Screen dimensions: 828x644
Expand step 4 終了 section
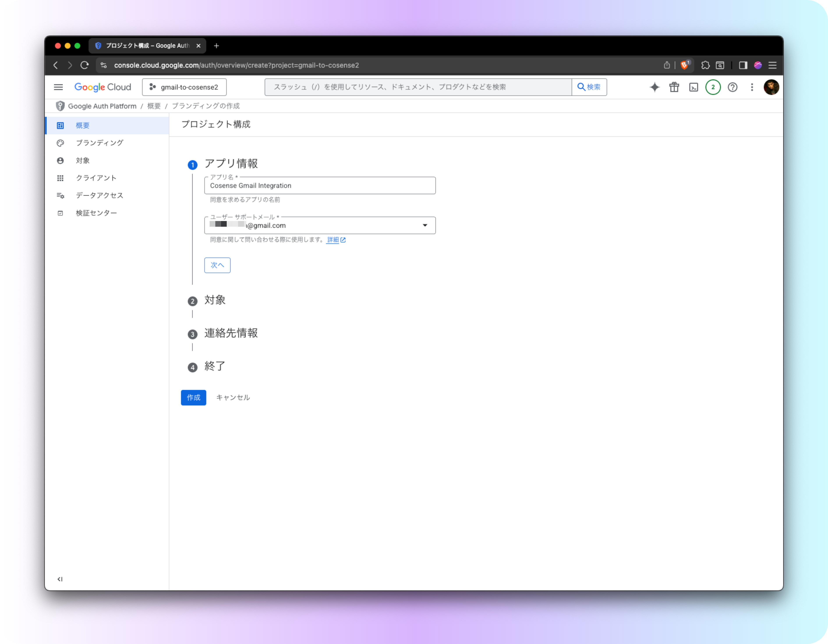coord(215,366)
